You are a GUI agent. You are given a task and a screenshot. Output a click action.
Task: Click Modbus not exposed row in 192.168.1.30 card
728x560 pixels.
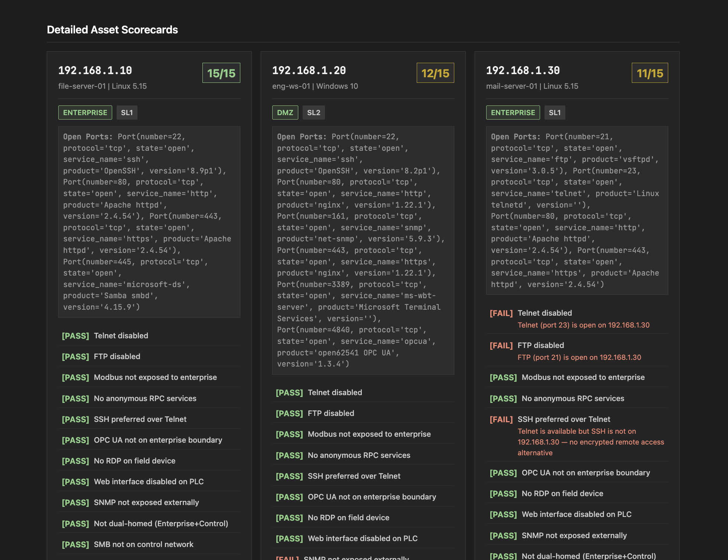[577, 377]
